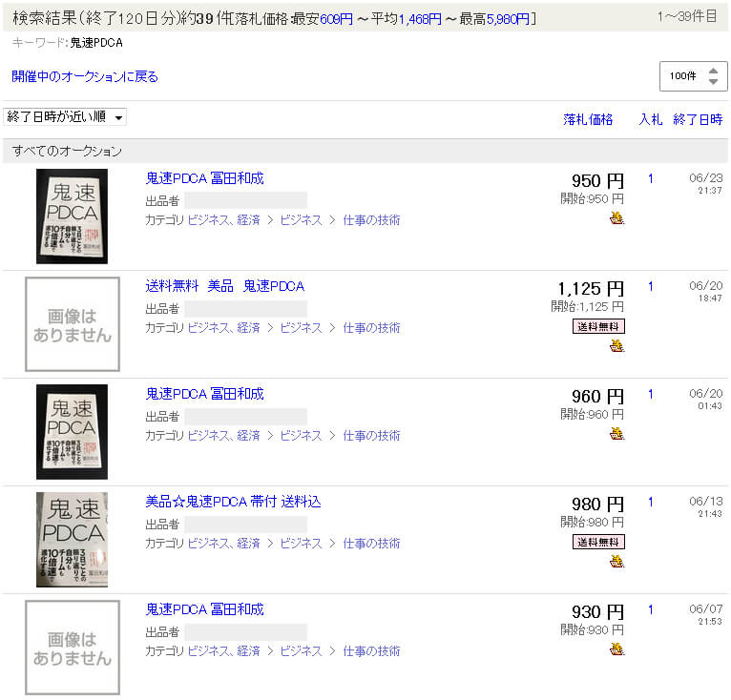Open the 960円 listing 鬼速PDCA 冨田和成
Viewport: 731px width, 700px height.
[x=204, y=394]
